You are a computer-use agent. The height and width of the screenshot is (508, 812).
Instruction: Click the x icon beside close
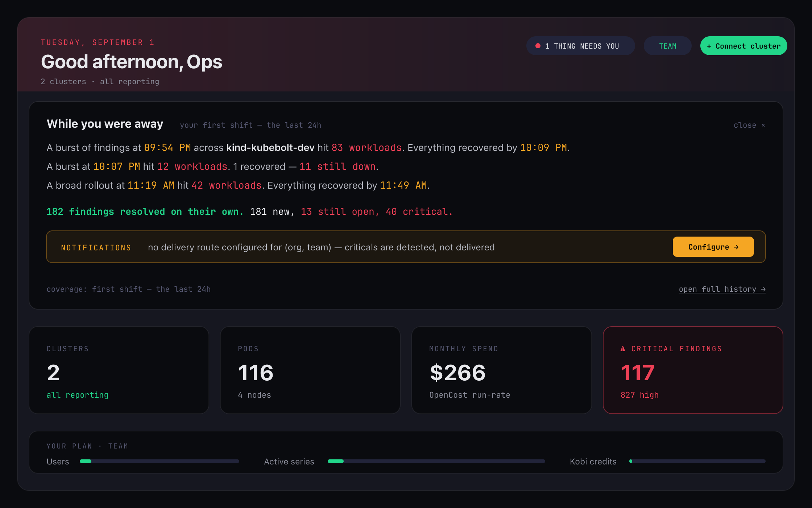(763, 125)
